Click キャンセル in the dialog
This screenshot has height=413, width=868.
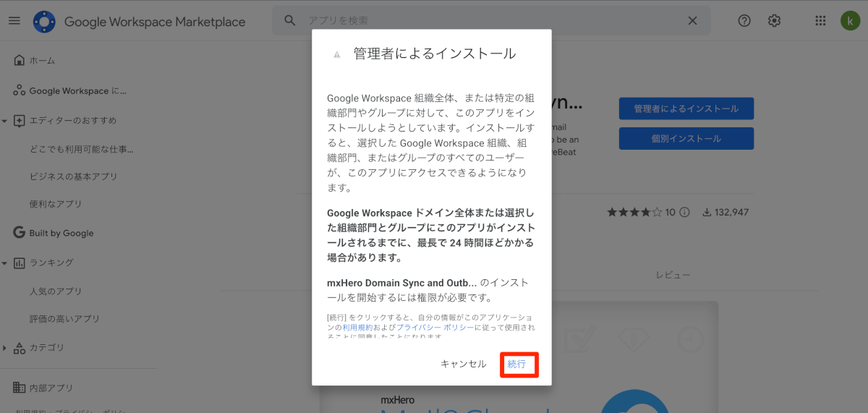(464, 364)
